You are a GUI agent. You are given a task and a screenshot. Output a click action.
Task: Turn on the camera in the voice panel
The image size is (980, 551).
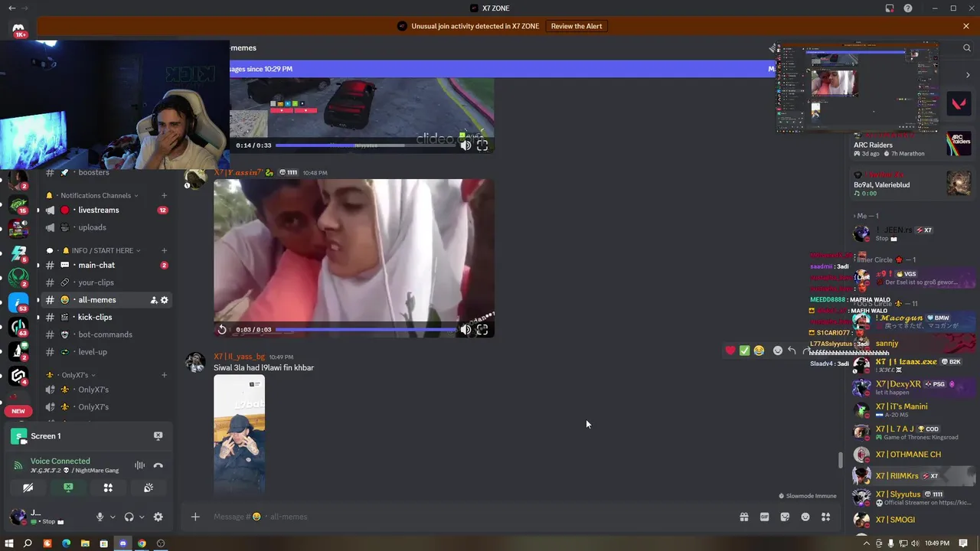(x=28, y=487)
